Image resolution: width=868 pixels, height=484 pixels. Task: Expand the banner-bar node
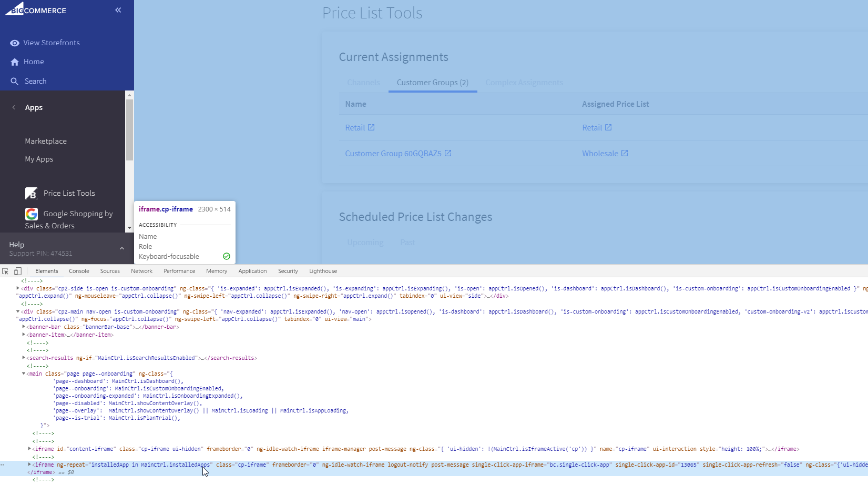point(24,327)
